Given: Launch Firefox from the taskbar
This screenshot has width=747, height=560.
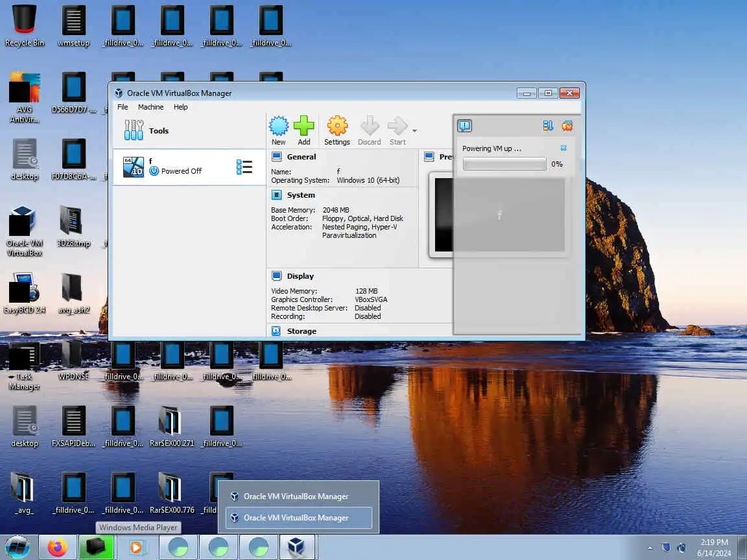Looking at the screenshot, I should click(57, 547).
